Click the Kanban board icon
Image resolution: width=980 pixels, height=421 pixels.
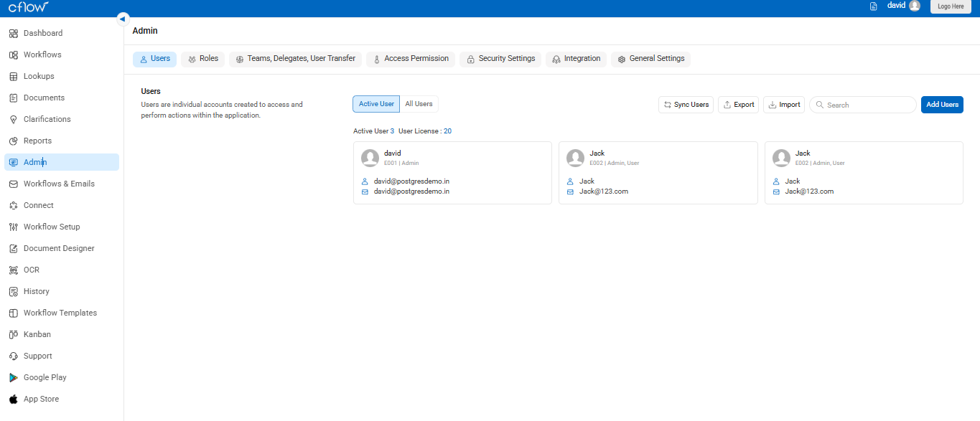14,334
